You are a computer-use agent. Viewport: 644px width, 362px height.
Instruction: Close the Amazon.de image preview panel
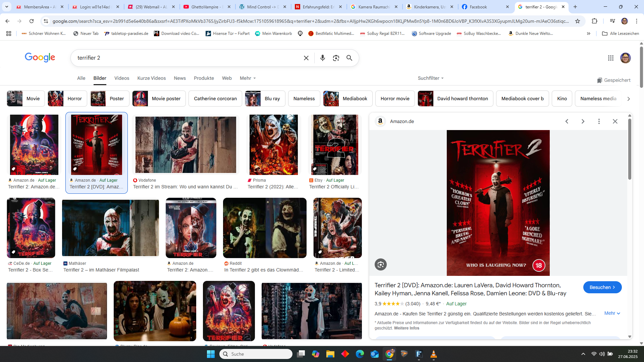(615, 121)
